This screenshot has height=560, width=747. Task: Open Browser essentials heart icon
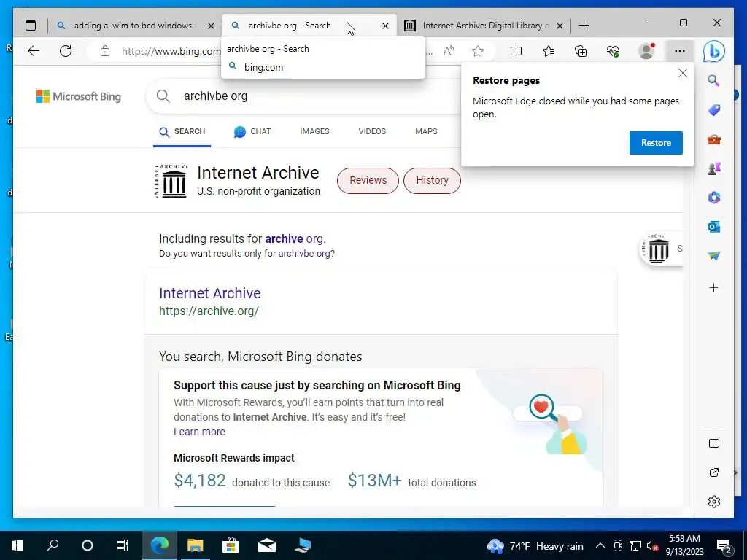(613, 51)
